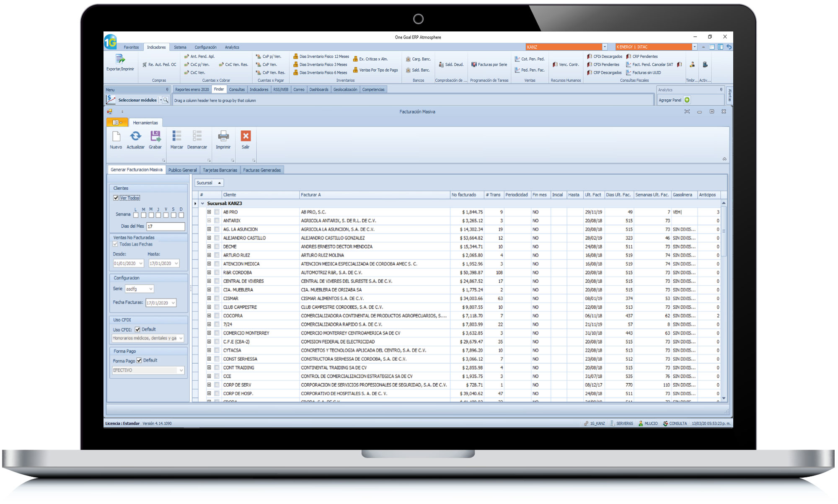The height and width of the screenshot is (504, 838).
Task: Toggle Uso CFDI Default checkbox
Action: point(137,329)
